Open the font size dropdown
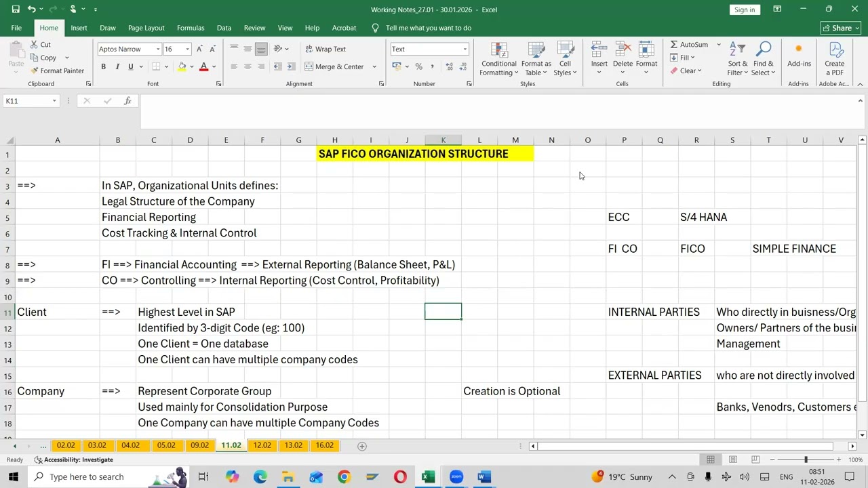 [x=187, y=49]
